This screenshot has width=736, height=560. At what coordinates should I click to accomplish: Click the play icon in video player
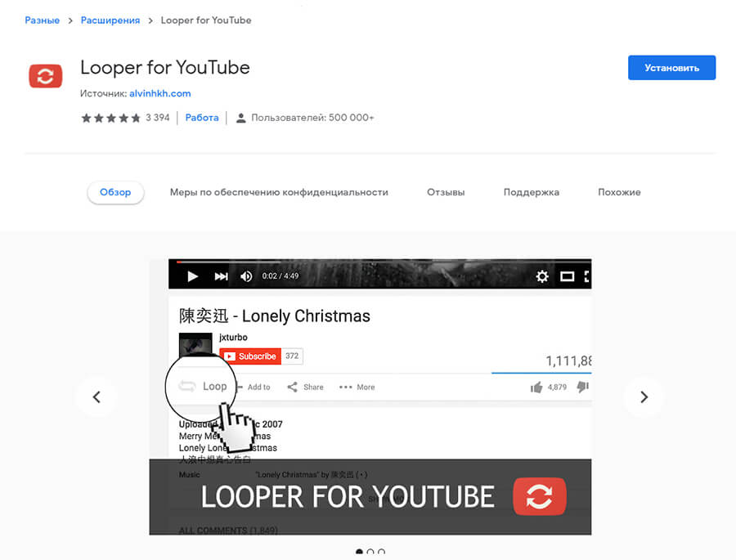click(x=192, y=276)
